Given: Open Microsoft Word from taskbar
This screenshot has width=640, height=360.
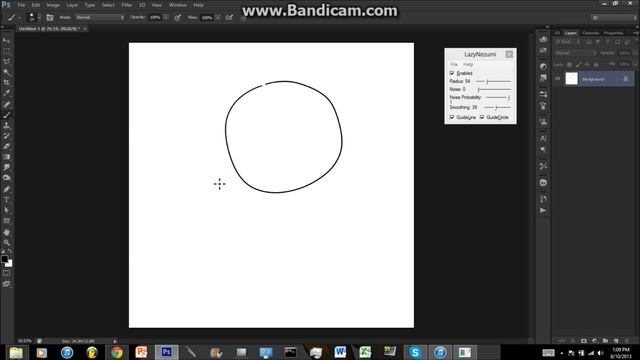Looking at the screenshot, I should [340, 352].
